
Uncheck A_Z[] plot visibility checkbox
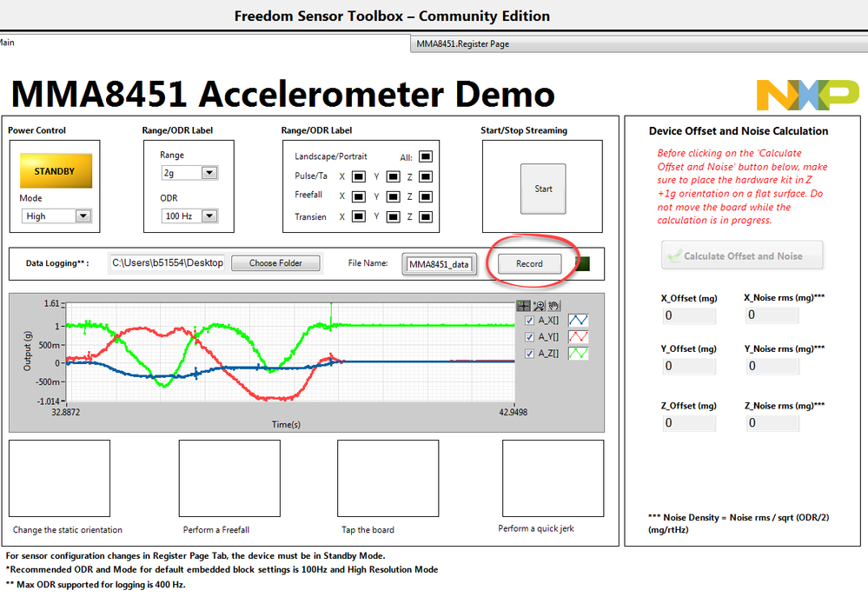pos(529,354)
